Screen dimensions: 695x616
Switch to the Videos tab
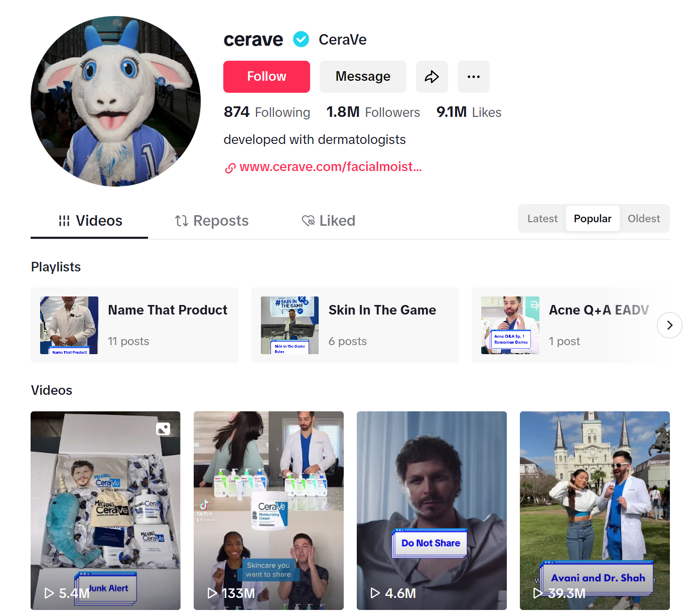[x=89, y=221]
